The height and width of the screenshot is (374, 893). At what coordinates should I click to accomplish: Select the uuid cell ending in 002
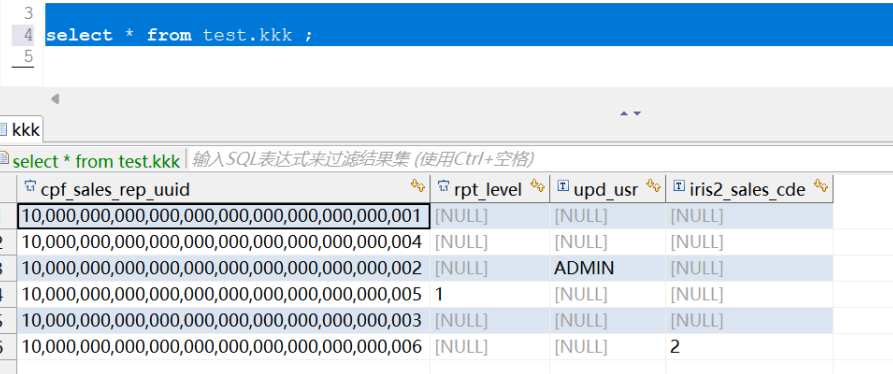pos(223,268)
